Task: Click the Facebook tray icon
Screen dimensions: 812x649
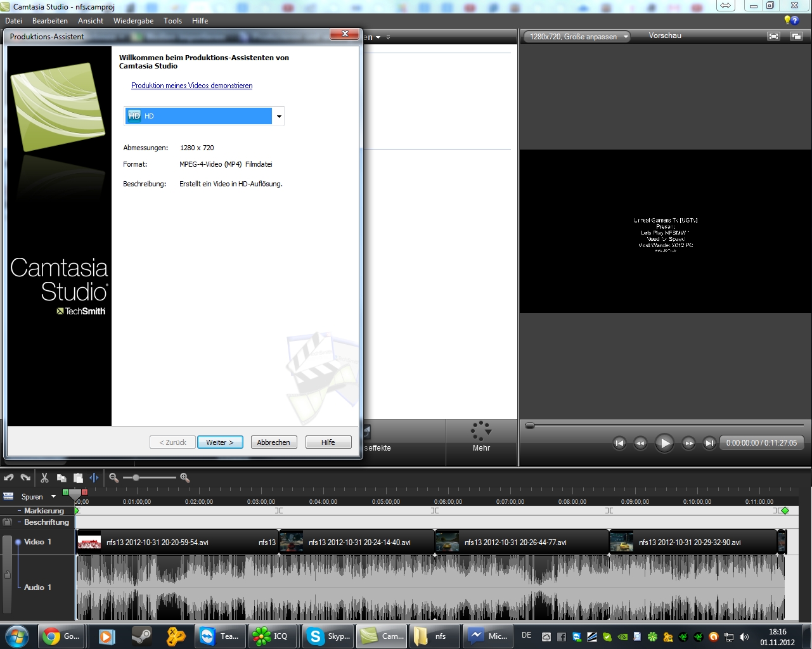Action: (x=562, y=637)
